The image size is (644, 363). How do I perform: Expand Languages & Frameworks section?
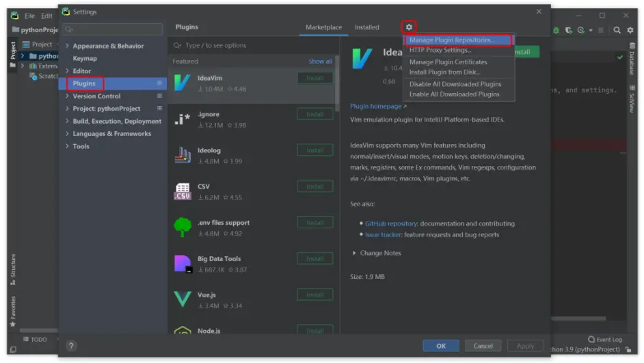(67, 133)
